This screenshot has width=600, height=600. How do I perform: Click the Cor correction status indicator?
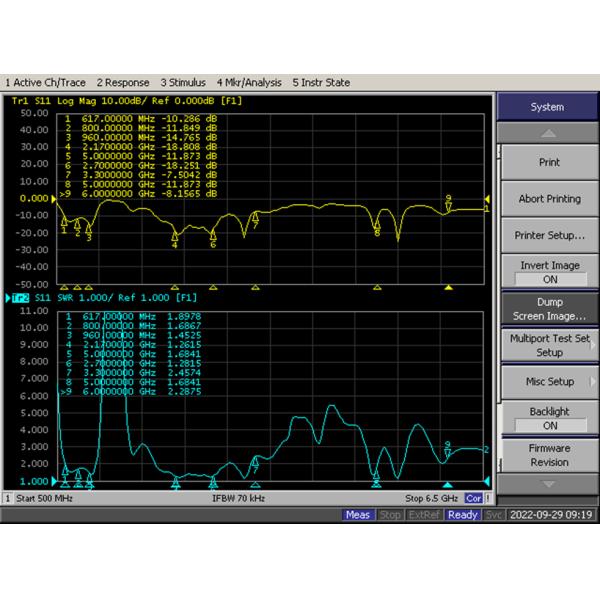click(x=474, y=497)
